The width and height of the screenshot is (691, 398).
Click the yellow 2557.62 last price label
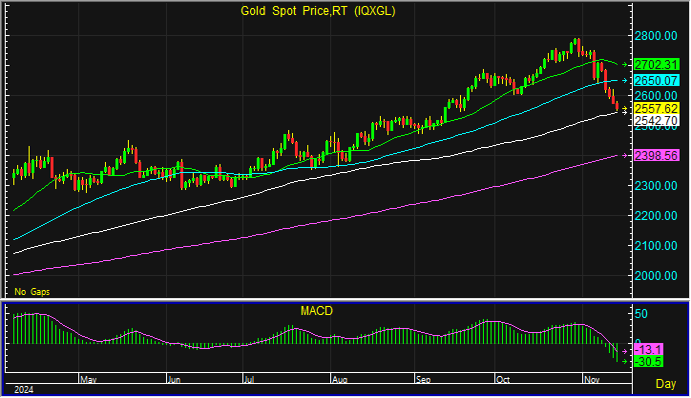[656, 108]
